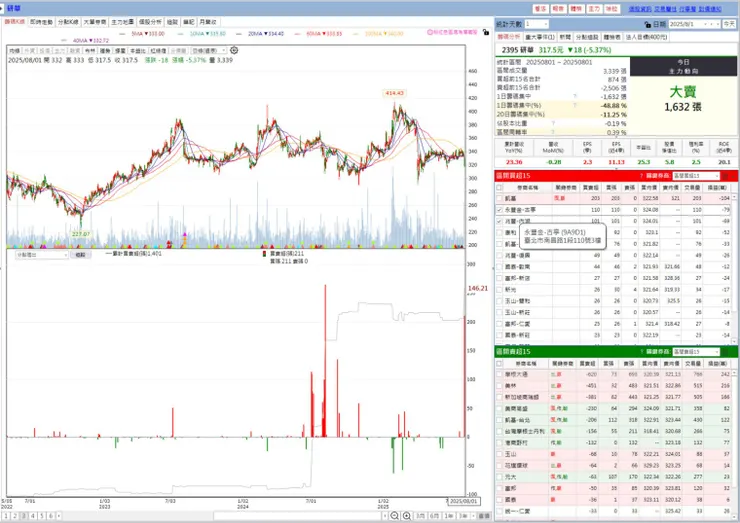Image resolution: width=740 pixels, height=523 pixels.
Task: Check the 富邦-新店 broker checkbox
Action: [x=499, y=278]
